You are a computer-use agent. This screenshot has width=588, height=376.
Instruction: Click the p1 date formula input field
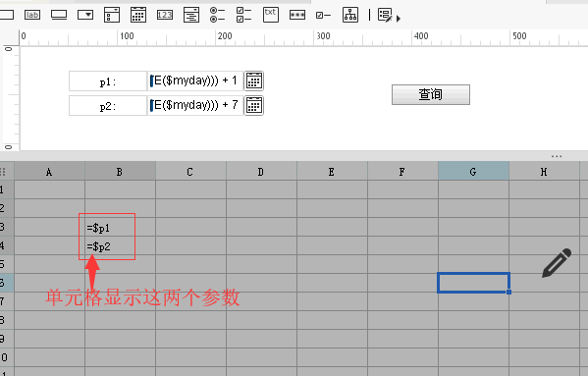pyautogui.click(x=195, y=81)
